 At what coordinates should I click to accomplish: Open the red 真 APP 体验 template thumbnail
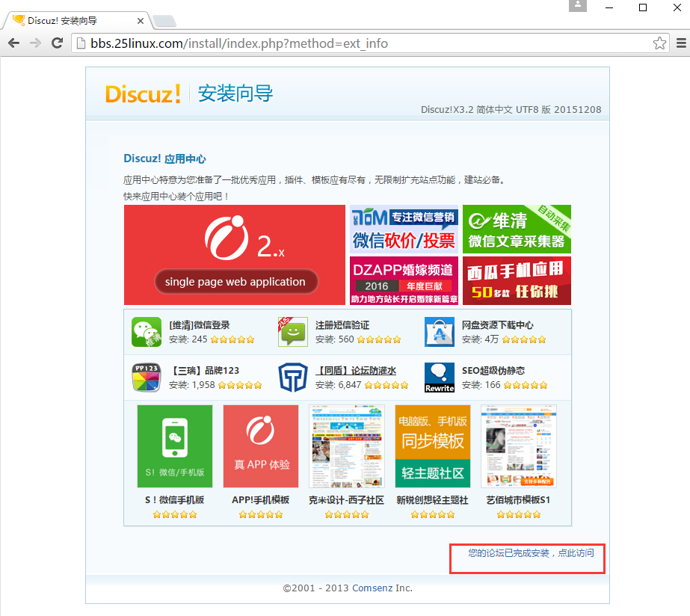261,446
